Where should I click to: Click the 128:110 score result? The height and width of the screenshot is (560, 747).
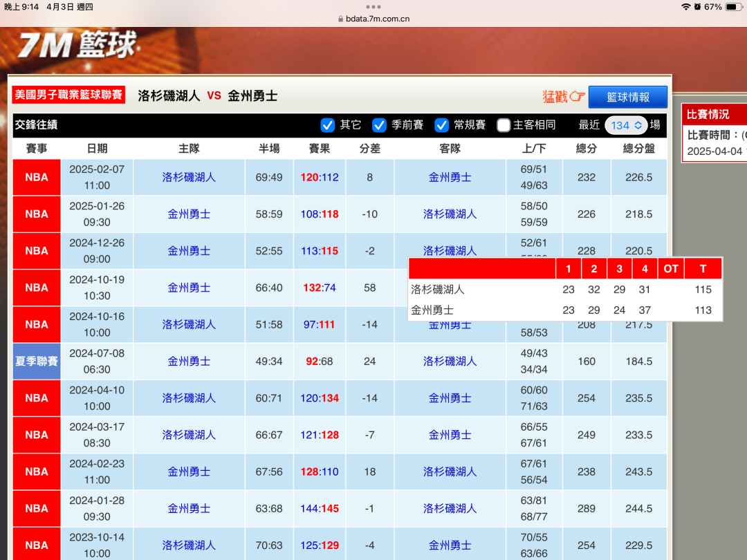[319, 472]
